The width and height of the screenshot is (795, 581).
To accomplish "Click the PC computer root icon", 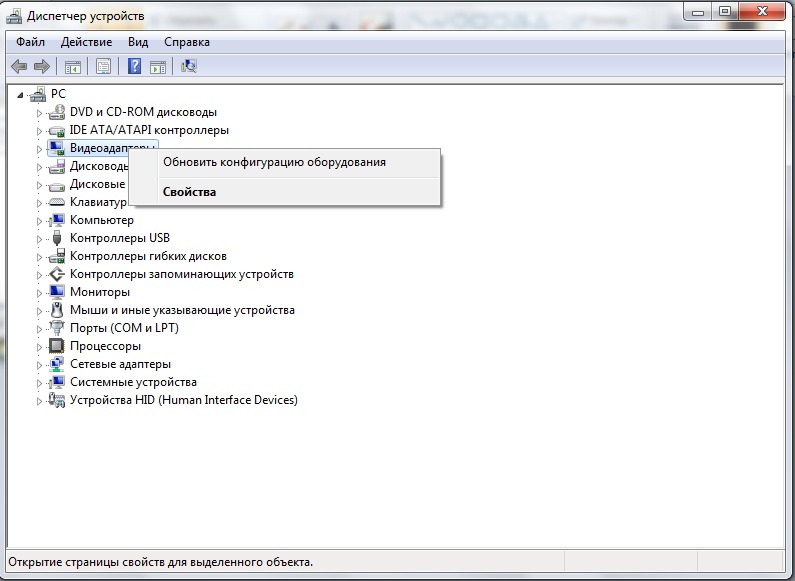I will (x=38, y=94).
